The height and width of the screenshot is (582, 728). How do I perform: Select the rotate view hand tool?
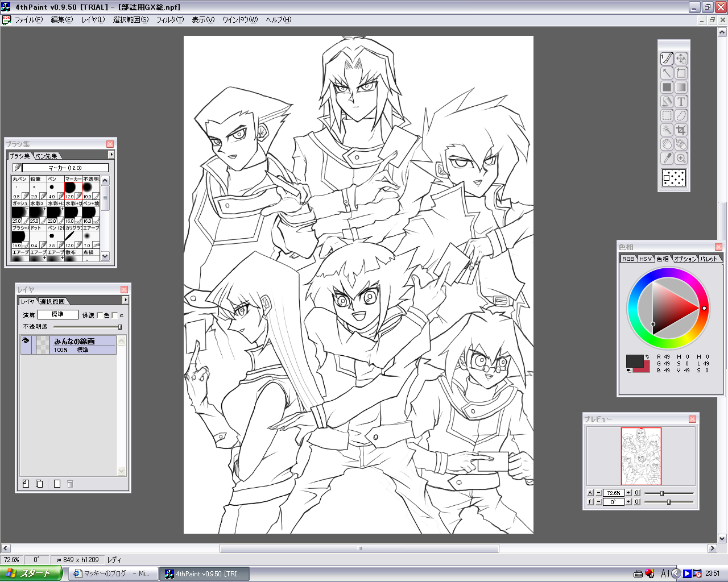[x=681, y=144]
